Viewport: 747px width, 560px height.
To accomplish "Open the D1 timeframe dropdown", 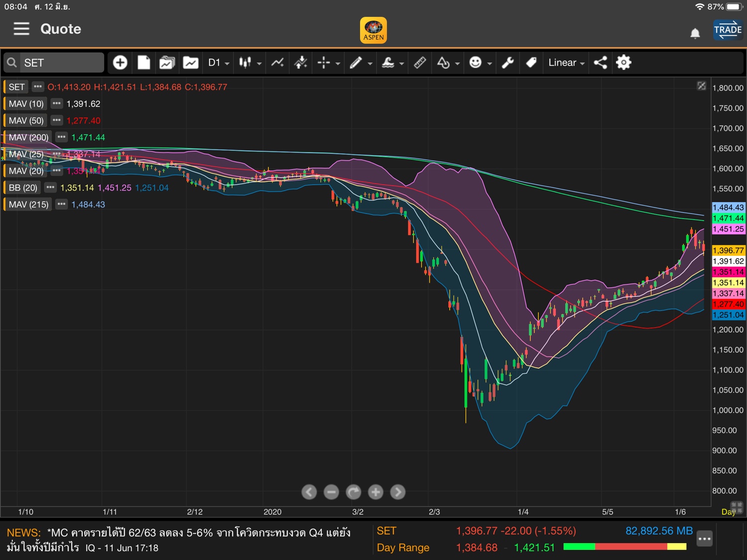I will click(219, 63).
